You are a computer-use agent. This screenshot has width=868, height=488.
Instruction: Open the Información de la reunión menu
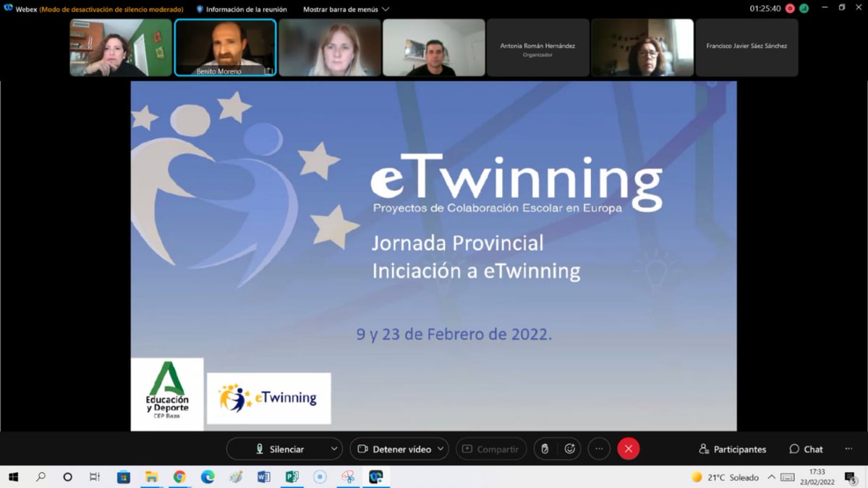point(248,9)
